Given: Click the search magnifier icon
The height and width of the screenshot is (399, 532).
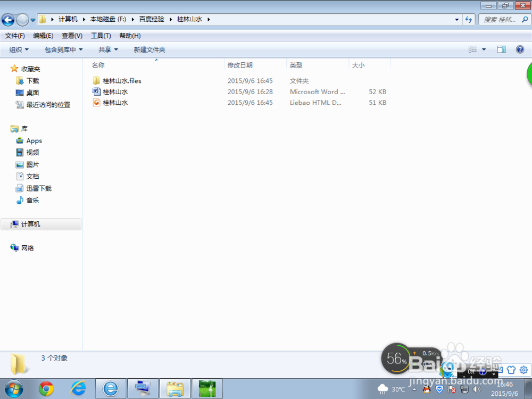Looking at the screenshot, I should point(525,20).
